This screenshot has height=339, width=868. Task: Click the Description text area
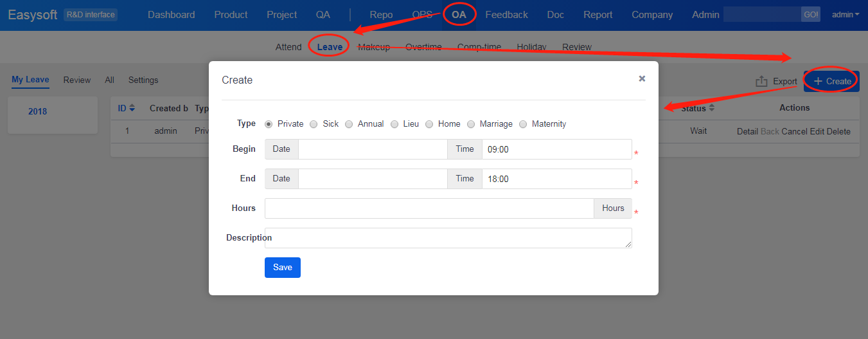[448, 238]
